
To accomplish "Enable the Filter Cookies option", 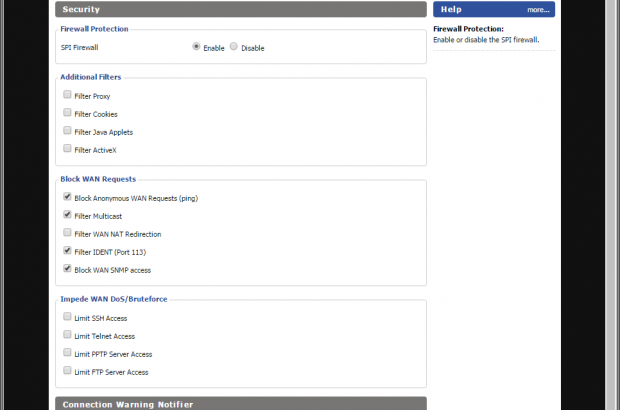I will tap(67, 113).
